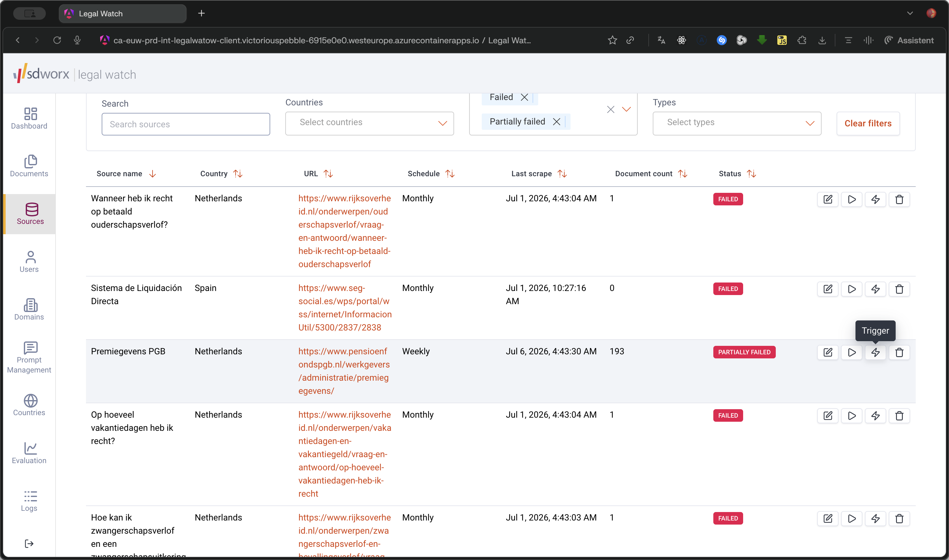The height and width of the screenshot is (560, 949).
Task: Open the ouderschapsverlof rijksoverheid URL
Action: click(344, 231)
